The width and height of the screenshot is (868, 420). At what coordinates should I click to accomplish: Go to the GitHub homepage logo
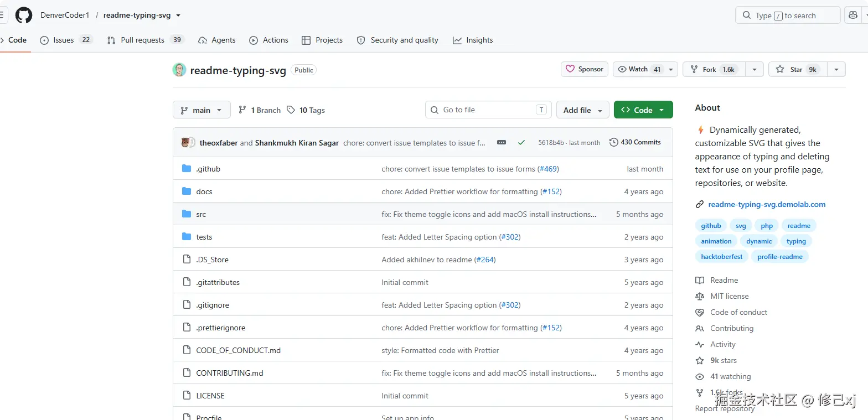tap(24, 15)
